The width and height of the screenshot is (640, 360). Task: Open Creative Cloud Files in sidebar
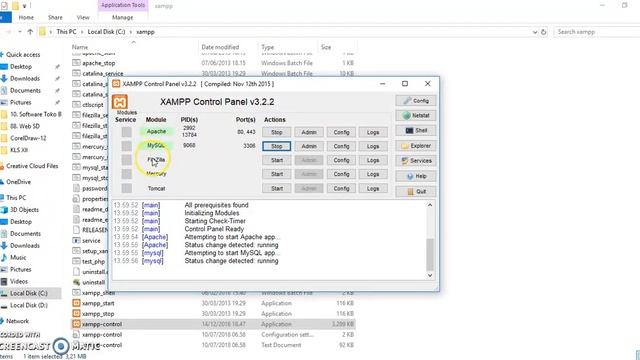coord(32,166)
